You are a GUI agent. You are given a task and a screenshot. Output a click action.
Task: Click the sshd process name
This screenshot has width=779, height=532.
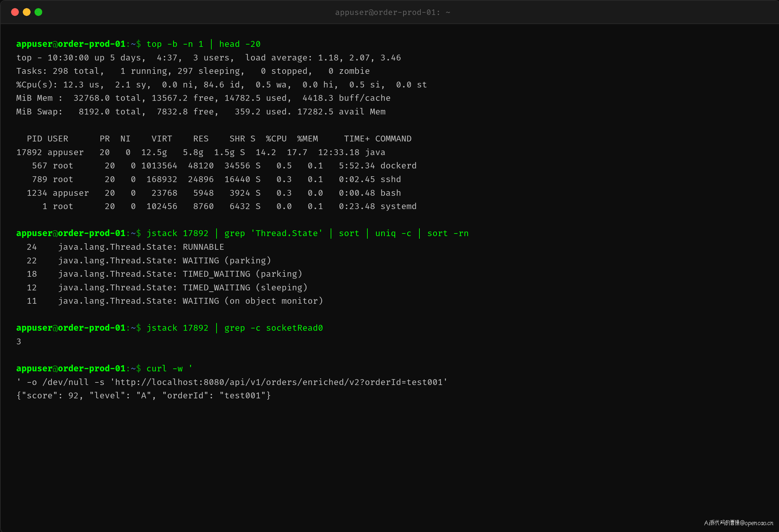coord(391,180)
